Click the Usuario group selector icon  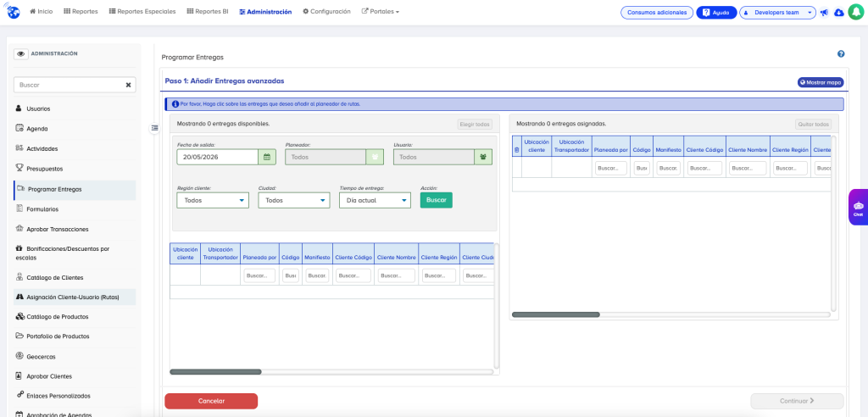pyautogui.click(x=483, y=158)
